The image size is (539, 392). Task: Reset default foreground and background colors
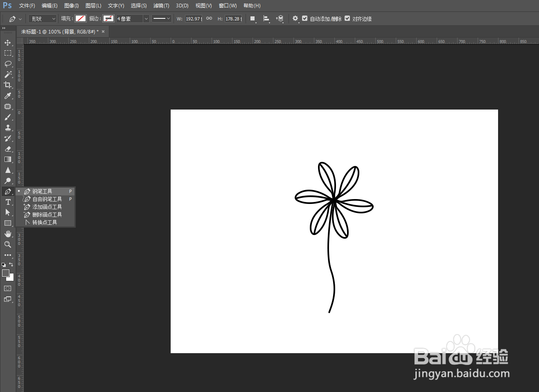4,265
